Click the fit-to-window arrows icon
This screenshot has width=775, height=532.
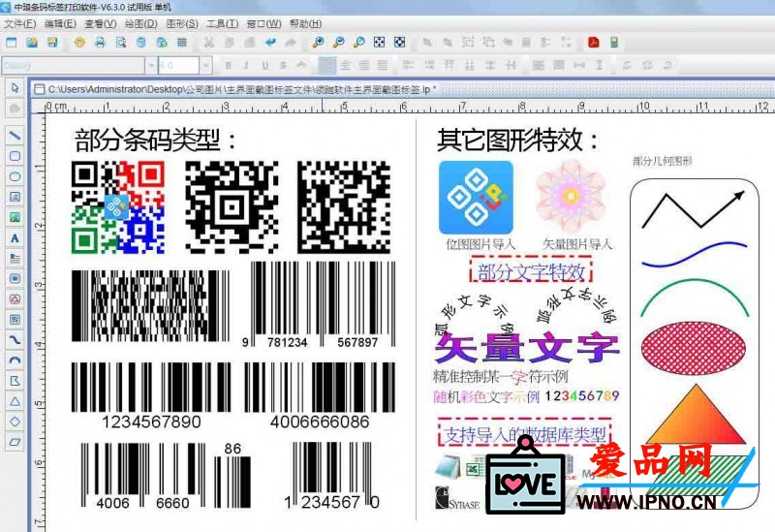point(380,43)
